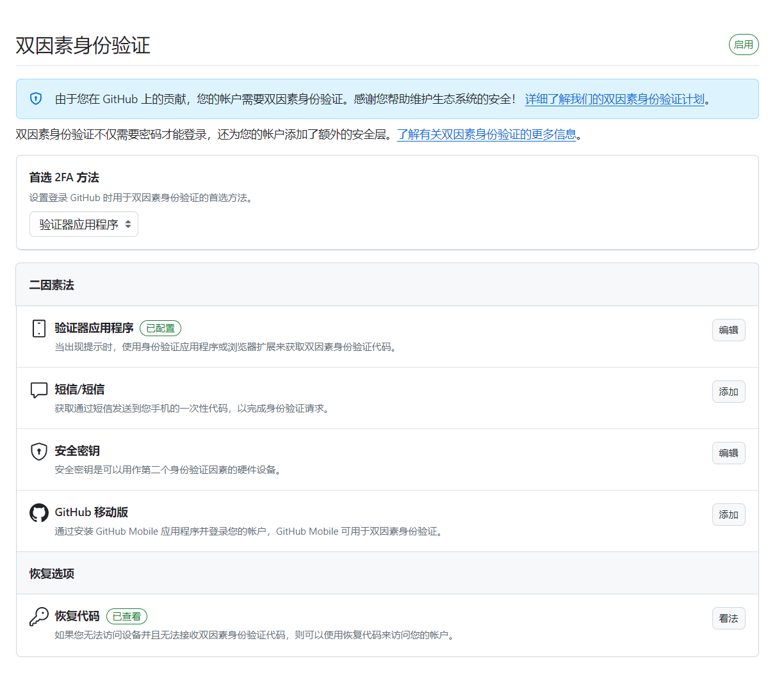The image size is (784, 682).
Task: Click paragraph text starting 双因素身份验证不仅需要密码
Action: (x=205, y=134)
